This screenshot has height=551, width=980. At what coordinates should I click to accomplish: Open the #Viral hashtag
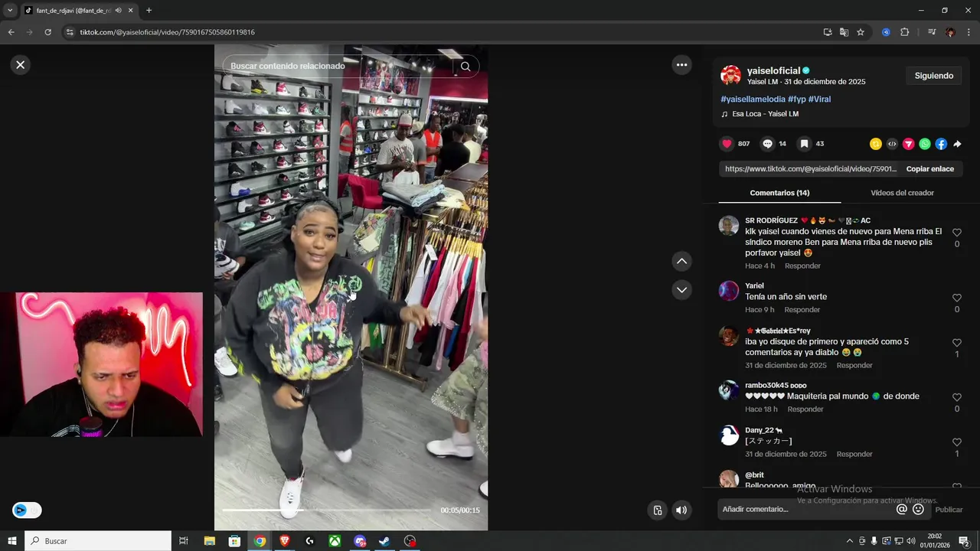click(819, 99)
